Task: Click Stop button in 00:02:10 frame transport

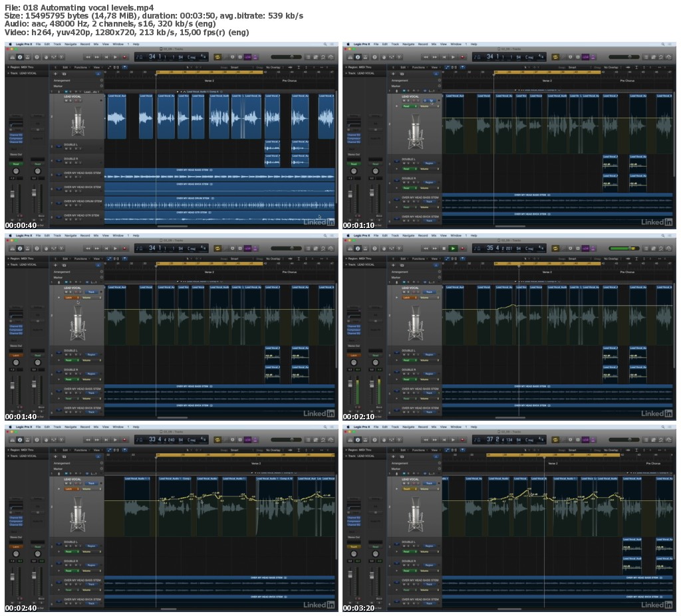Action: coord(444,249)
